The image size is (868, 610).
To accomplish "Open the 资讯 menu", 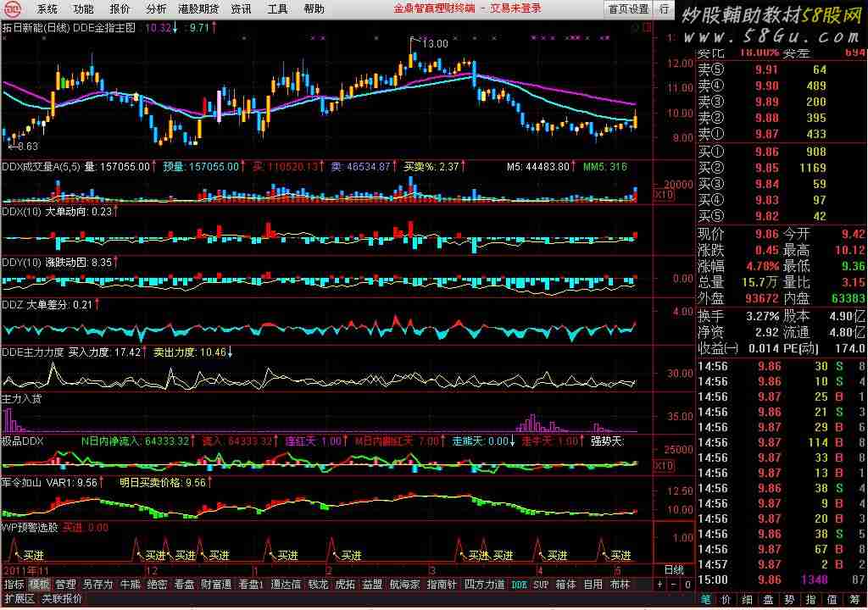I will click(241, 9).
